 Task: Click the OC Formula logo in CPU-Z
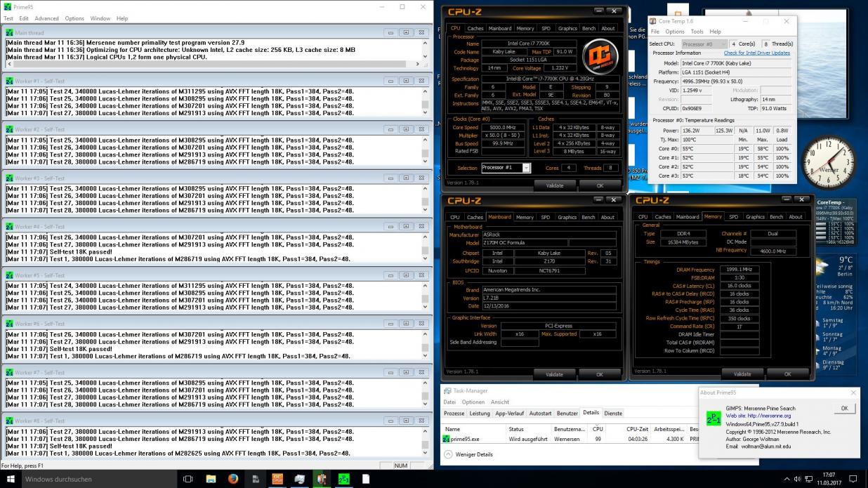pos(600,57)
